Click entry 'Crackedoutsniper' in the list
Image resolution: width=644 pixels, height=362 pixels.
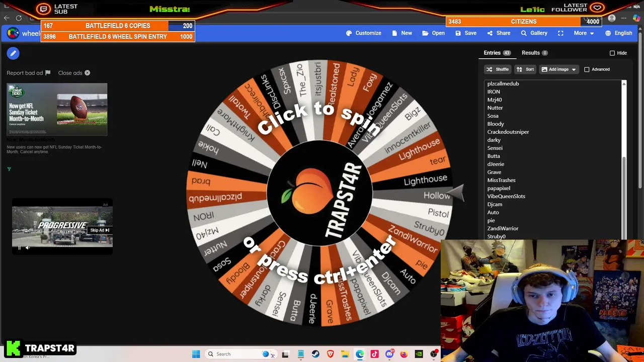508,132
